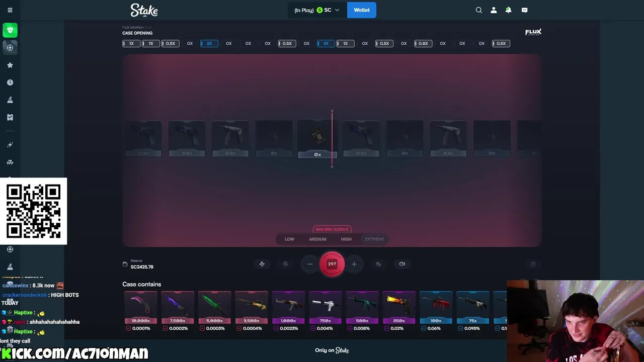
Task: Toggle the game sound speaker
Action: click(402, 264)
